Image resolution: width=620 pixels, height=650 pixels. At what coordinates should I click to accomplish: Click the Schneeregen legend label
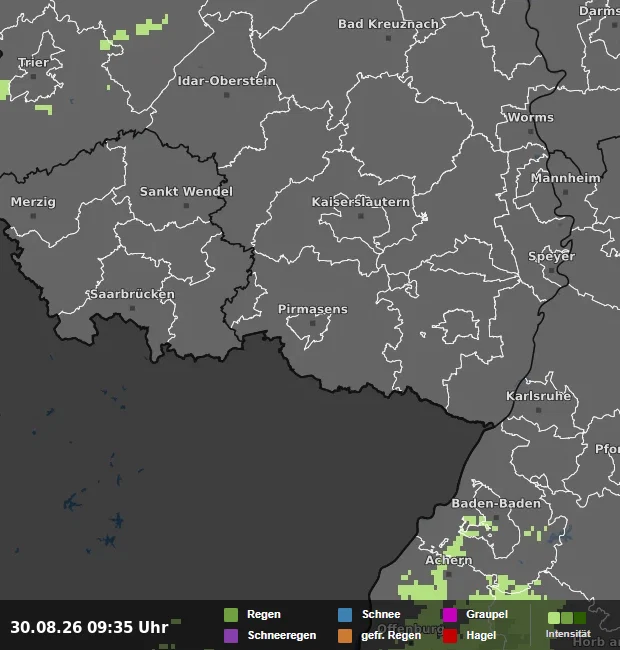[x=282, y=635]
